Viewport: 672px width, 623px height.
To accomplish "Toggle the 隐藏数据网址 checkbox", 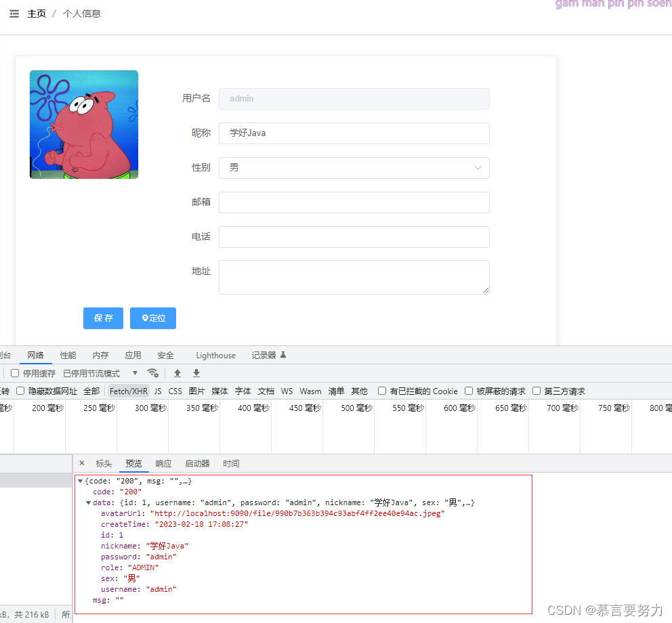I will (20, 391).
